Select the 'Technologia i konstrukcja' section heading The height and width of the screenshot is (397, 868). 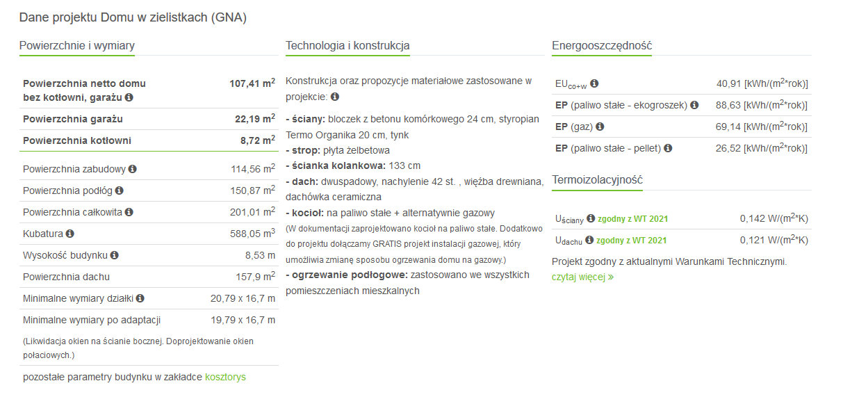coord(347,46)
